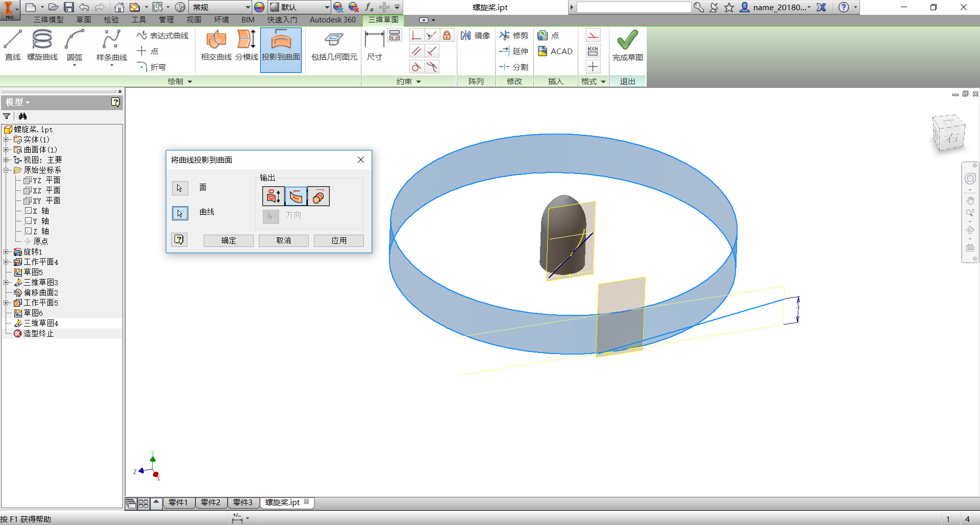
Task: Activate the 曲线 curve selector arrow
Action: 180,213
